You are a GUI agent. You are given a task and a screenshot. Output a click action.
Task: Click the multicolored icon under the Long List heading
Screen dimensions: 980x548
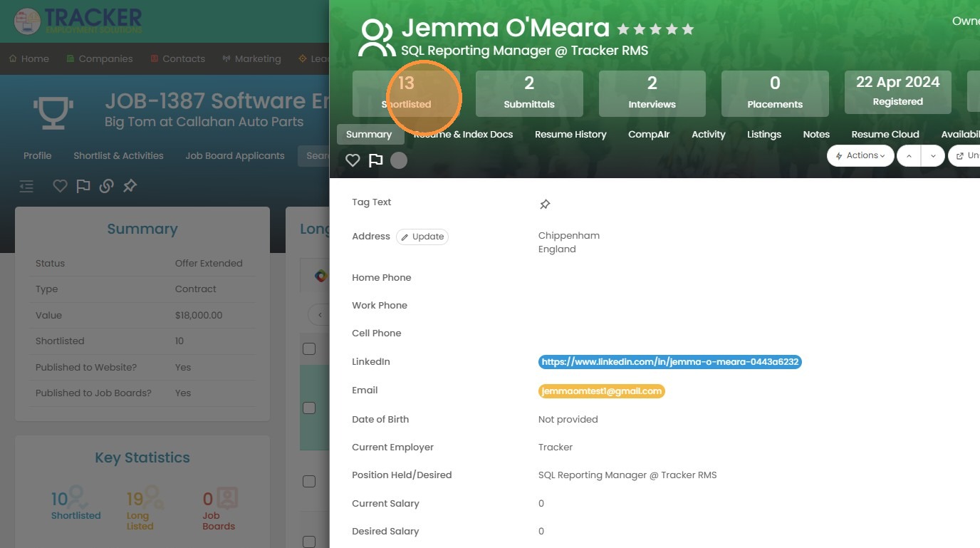point(321,276)
